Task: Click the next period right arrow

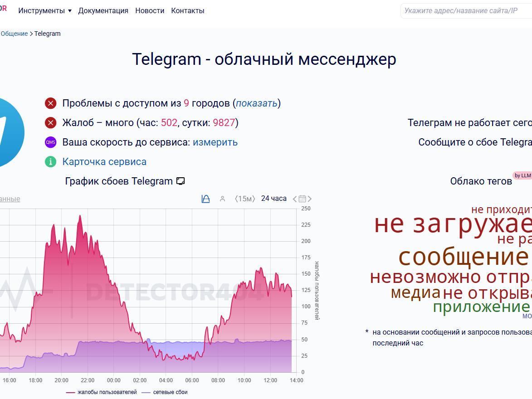Action: (x=309, y=199)
